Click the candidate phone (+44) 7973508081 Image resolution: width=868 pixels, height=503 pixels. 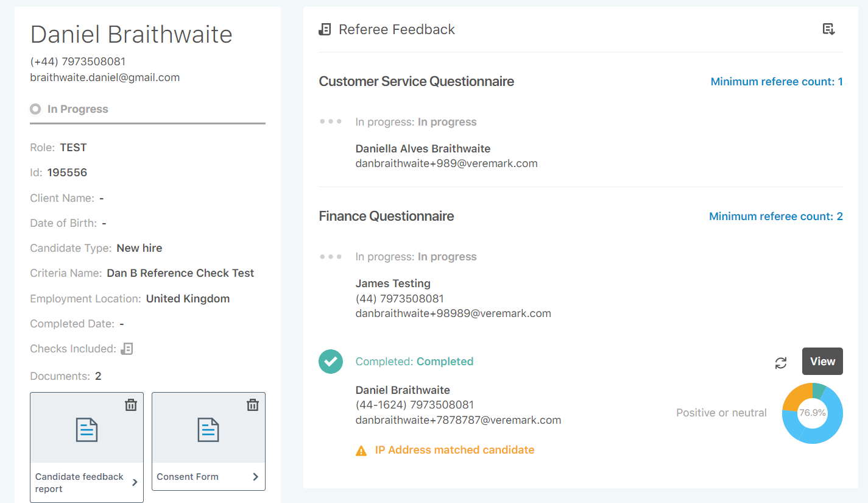(x=78, y=62)
